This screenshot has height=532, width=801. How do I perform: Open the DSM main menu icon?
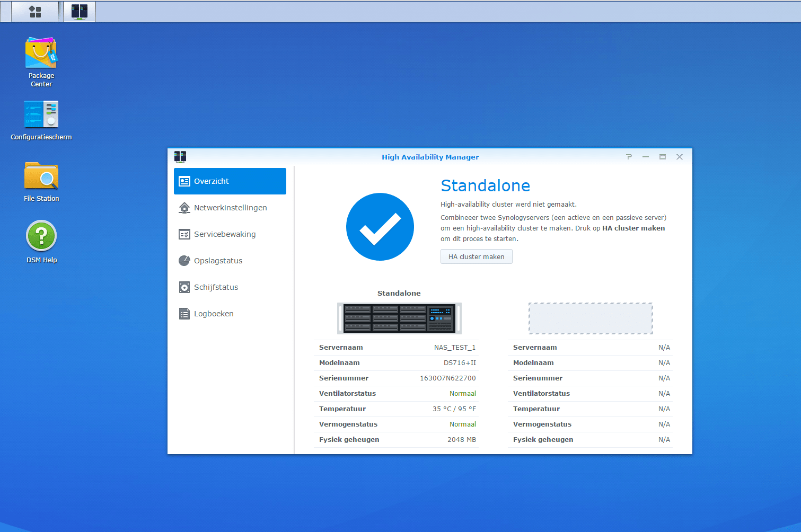click(x=35, y=12)
